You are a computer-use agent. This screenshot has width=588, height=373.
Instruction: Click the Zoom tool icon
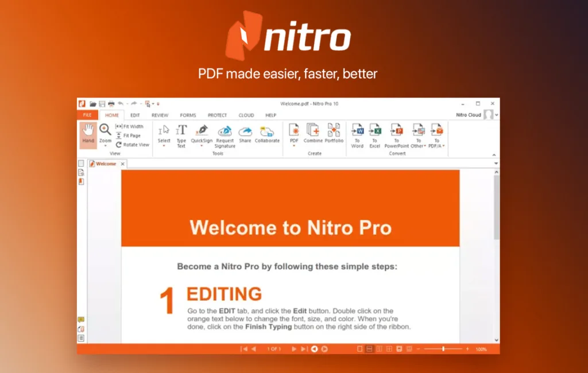click(105, 130)
